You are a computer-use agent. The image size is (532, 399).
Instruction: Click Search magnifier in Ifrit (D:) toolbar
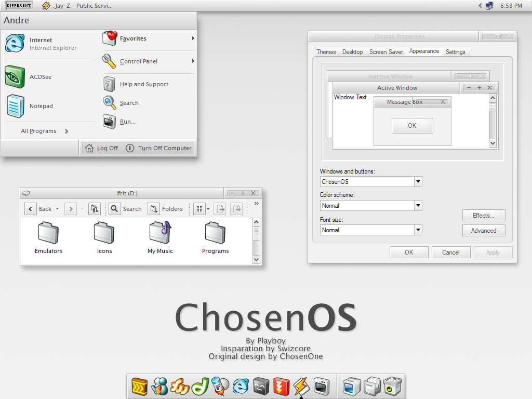coord(115,209)
